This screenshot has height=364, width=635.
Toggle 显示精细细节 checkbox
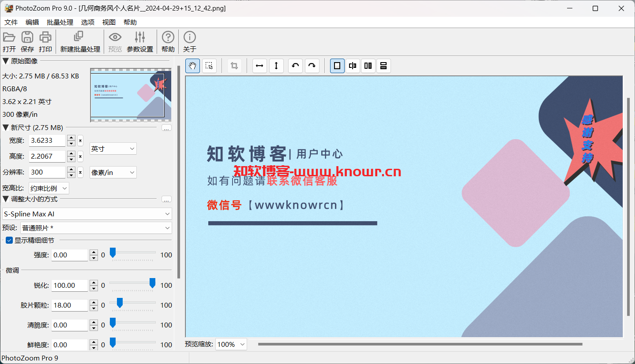click(9, 240)
